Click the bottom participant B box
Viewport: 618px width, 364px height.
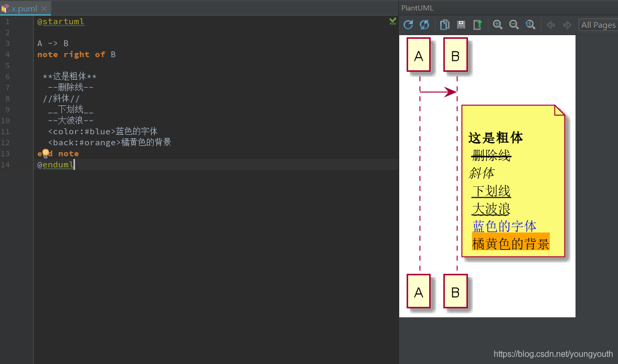tap(455, 291)
